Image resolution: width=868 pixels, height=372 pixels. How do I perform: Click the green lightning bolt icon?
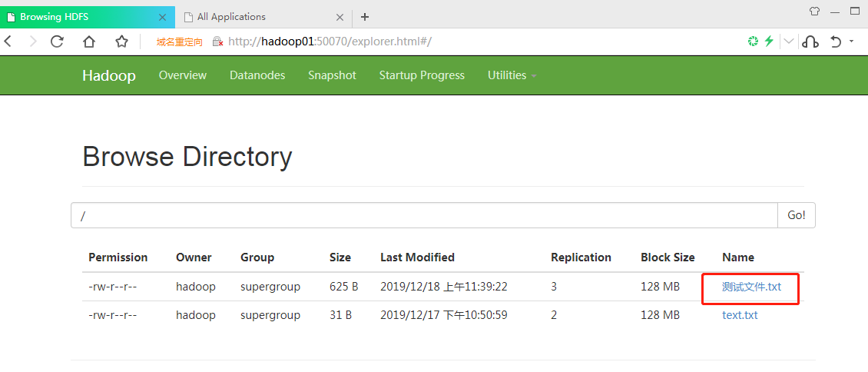tap(769, 42)
